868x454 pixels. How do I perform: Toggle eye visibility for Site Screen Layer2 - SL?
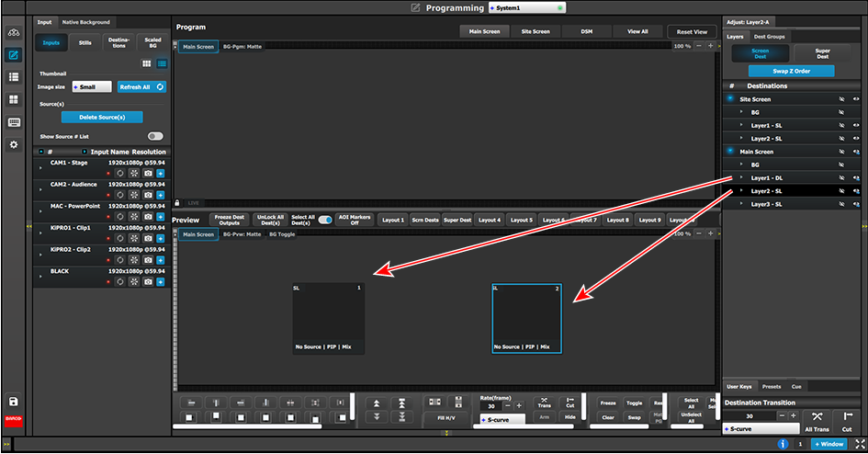[856, 139]
